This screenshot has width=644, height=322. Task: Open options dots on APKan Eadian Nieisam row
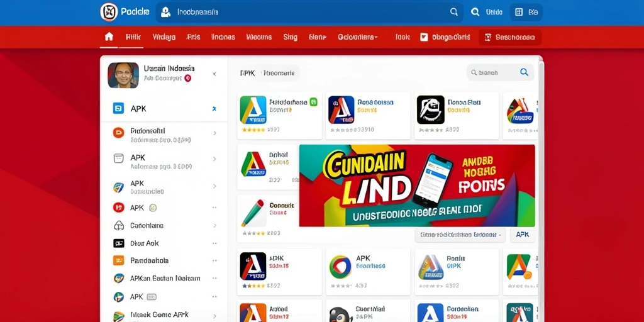tap(214, 278)
